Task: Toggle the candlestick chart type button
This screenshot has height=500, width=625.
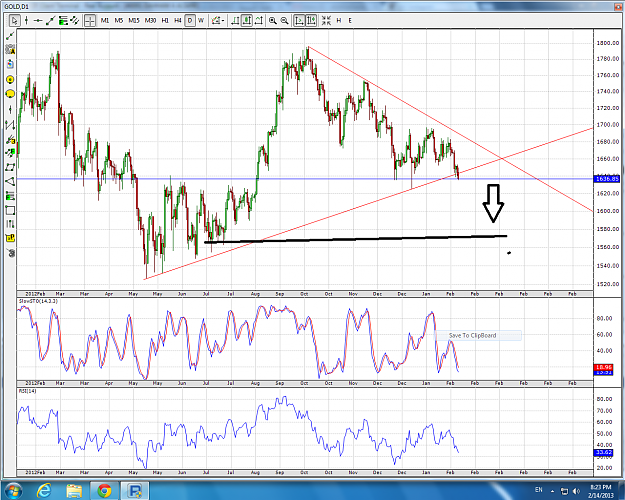Action: (x=247, y=20)
